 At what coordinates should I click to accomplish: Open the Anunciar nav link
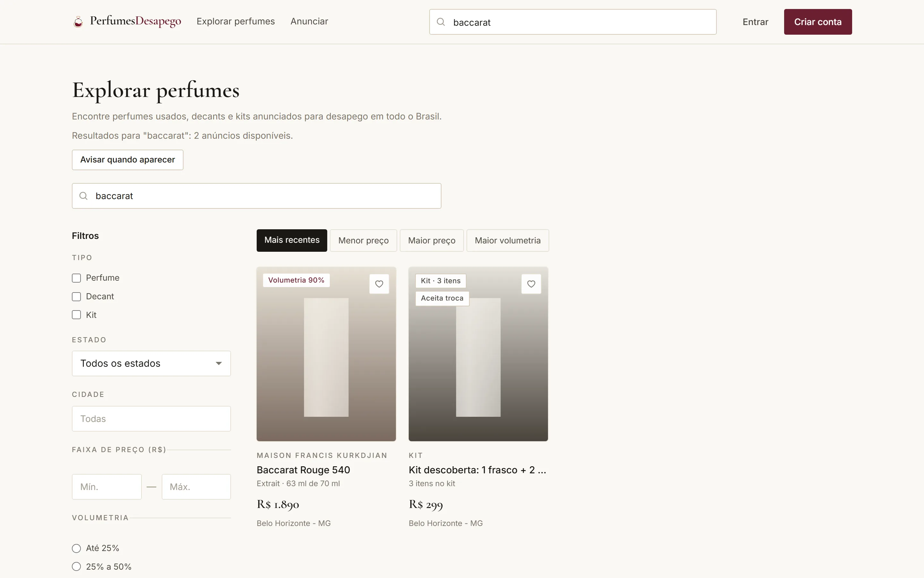(x=309, y=22)
